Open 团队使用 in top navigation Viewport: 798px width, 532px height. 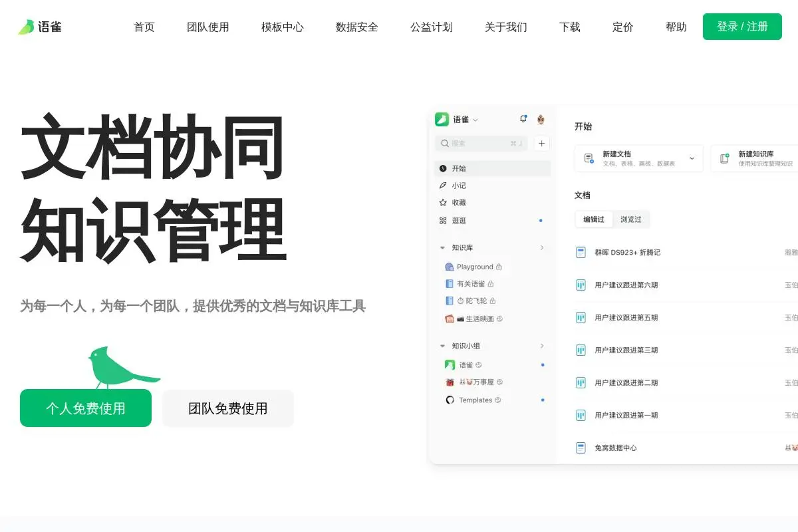pyautogui.click(x=208, y=27)
